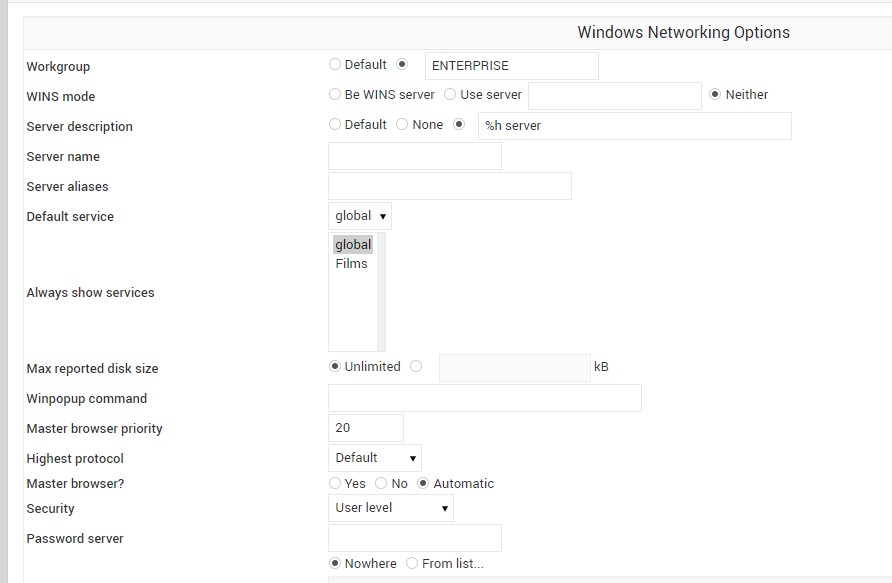The width and height of the screenshot is (892, 583).
Task: Click the Winpopup command field
Action: (484, 398)
